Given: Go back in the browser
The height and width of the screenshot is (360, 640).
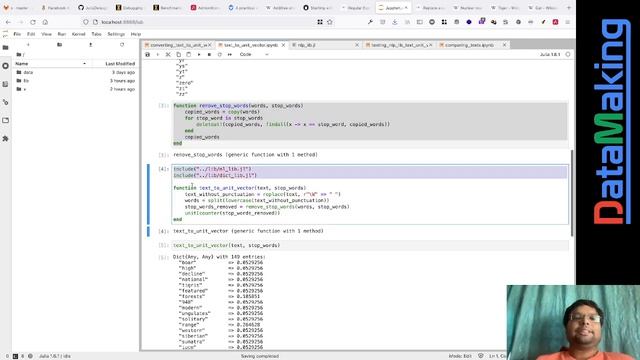Looking at the screenshot, I should click(x=8, y=22).
